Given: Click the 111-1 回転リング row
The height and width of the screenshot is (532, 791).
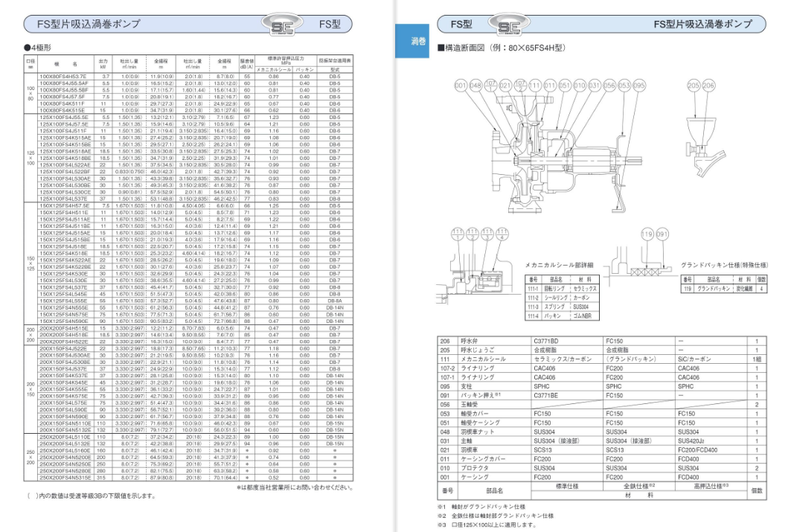Looking at the screenshot, I should pos(563,289).
